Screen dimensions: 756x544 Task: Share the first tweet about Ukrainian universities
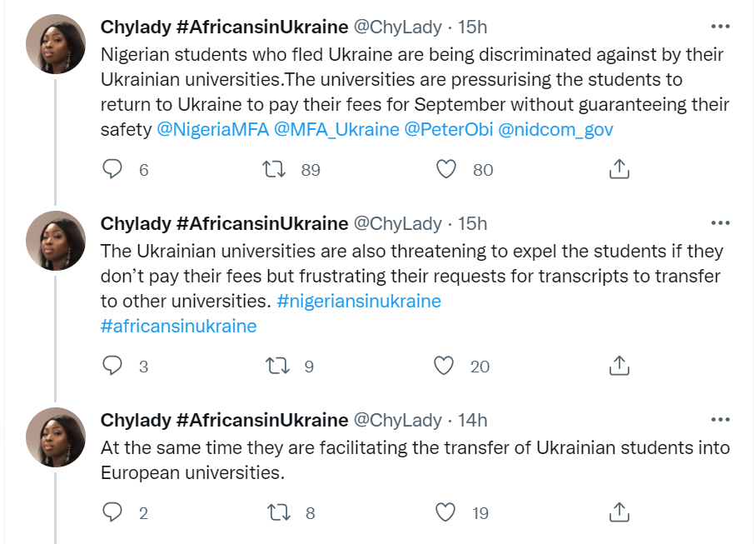click(x=618, y=170)
